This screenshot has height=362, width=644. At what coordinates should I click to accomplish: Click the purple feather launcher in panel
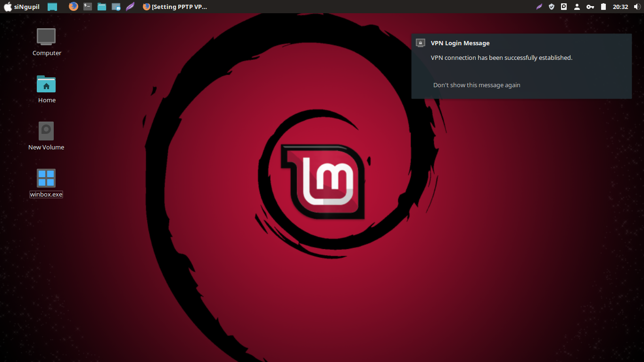pos(130,7)
